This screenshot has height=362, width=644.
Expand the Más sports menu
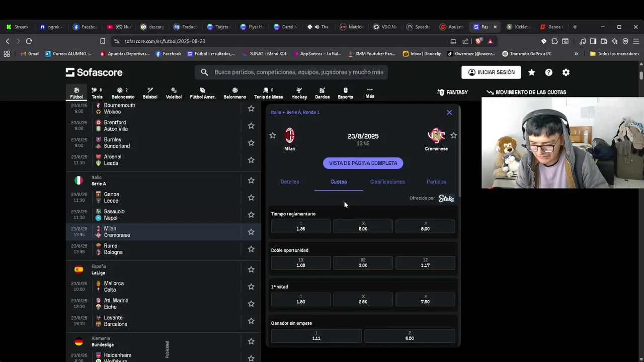click(370, 93)
